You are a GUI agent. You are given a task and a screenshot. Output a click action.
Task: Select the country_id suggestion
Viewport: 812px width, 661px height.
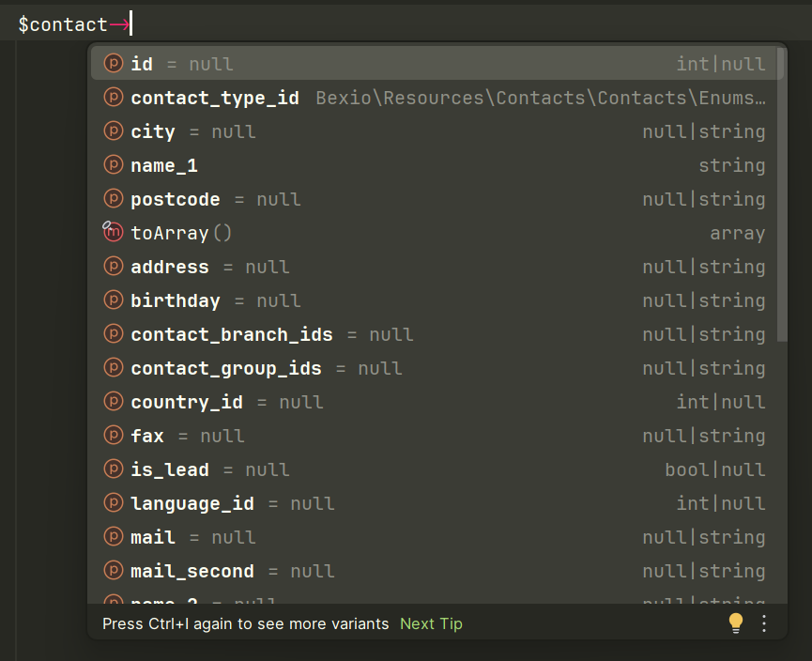(187, 402)
